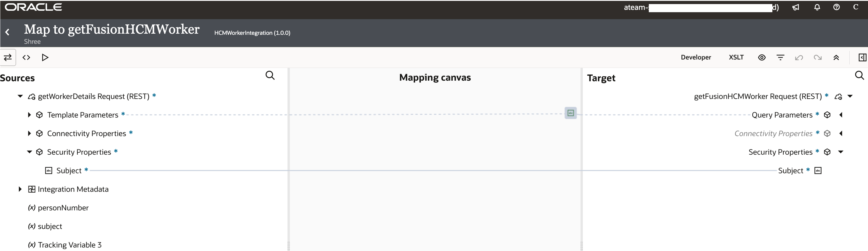Viewport: 868px width, 251px height.
Task: Collapse all nodes with the double-chevron icon
Action: tap(837, 57)
